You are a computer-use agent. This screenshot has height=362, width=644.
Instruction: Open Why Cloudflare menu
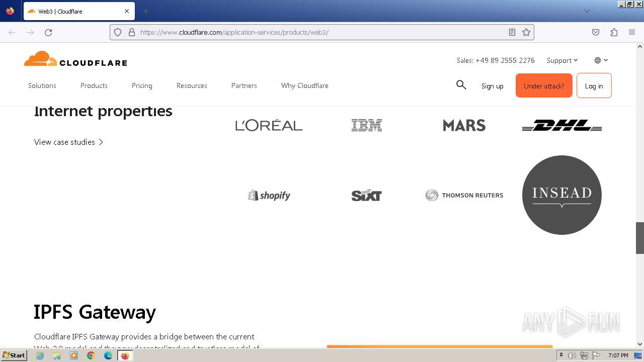click(x=305, y=85)
